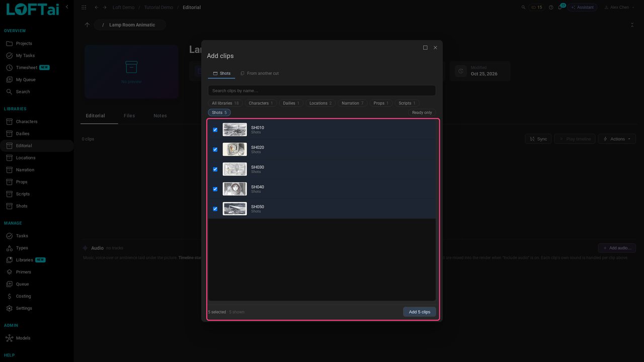This screenshot has height=362, width=644.
Task: Click the Sync button
Action: (x=538, y=139)
